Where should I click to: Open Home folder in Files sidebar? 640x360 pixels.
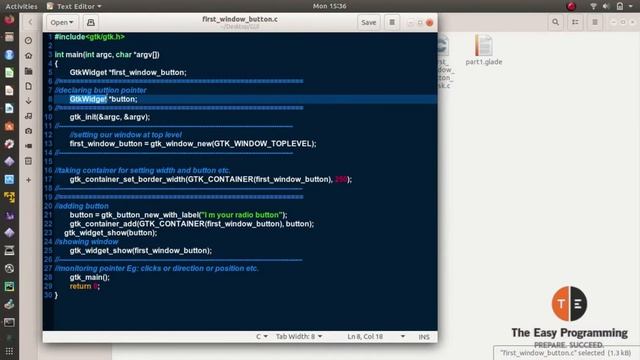click(x=28, y=56)
